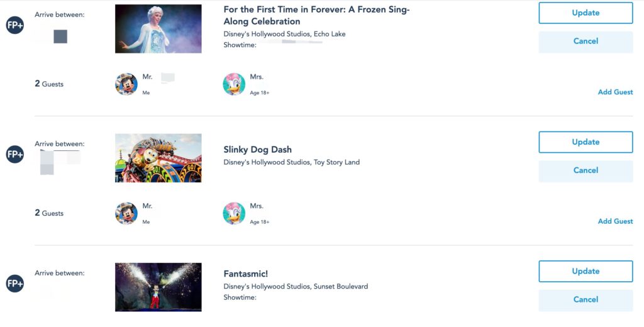Open the Slinky Dog Dash attraction title
This screenshot has width=644, height=327.
[257, 150]
